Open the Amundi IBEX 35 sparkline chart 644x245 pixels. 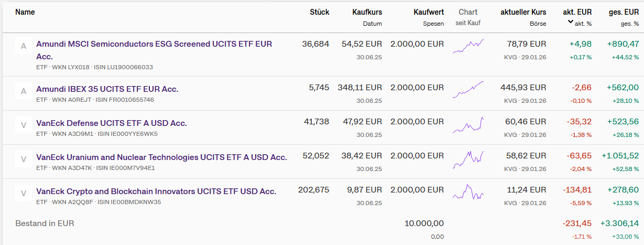pos(468,89)
